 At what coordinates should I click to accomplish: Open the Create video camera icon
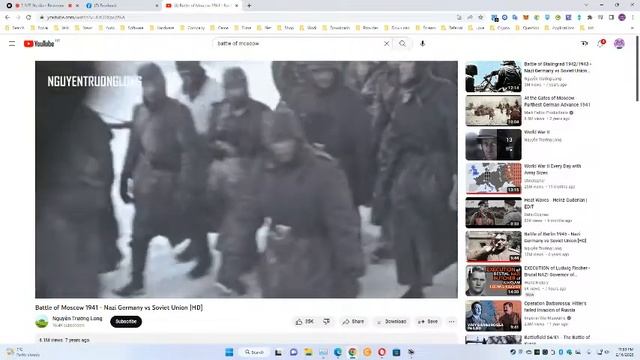click(x=584, y=43)
